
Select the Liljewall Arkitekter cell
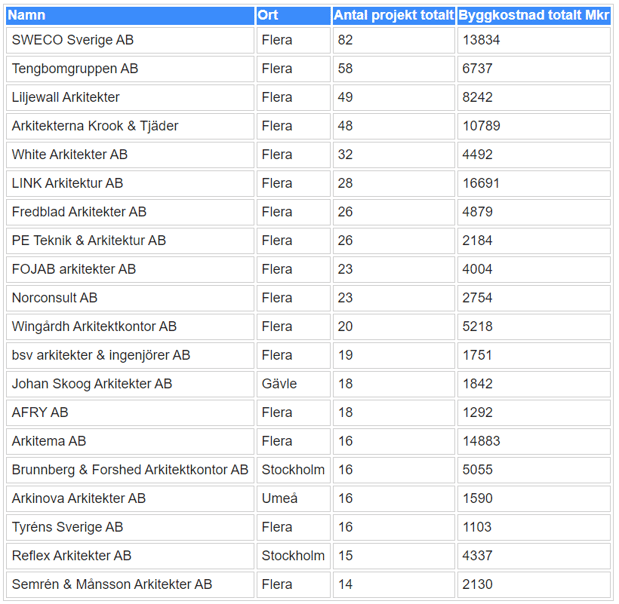pyautogui.click(x=130, y=98)
